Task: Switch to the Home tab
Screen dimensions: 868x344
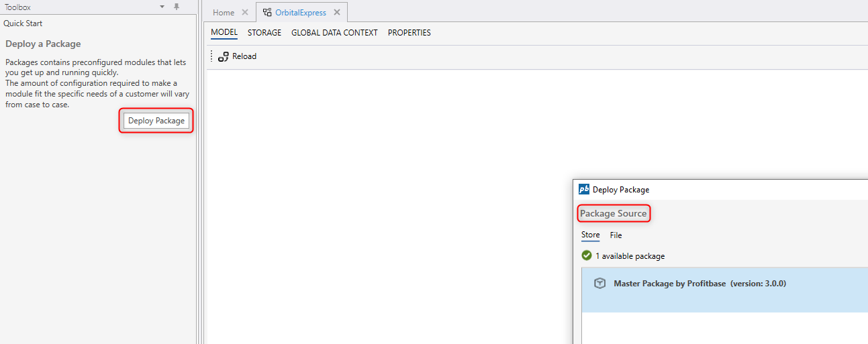Action: (x=224, y=13)
